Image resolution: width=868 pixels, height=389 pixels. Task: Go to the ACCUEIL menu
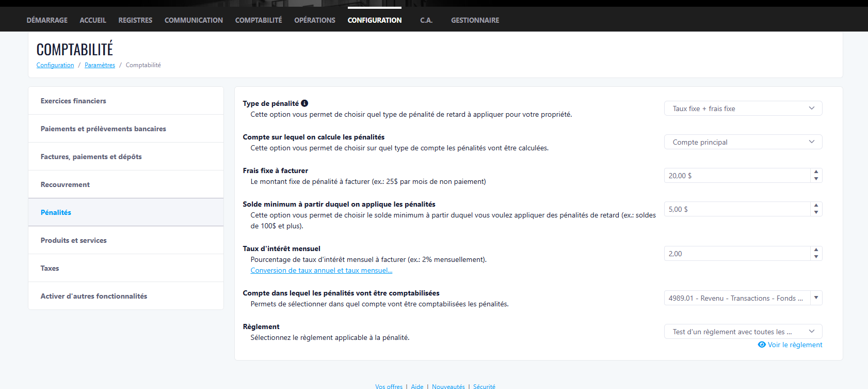pos(93,20)
